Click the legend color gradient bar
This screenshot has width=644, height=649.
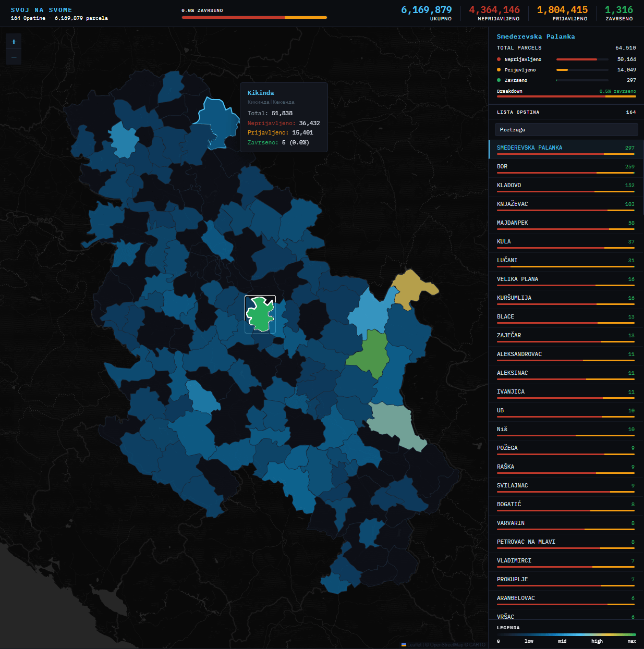point(566,635)
